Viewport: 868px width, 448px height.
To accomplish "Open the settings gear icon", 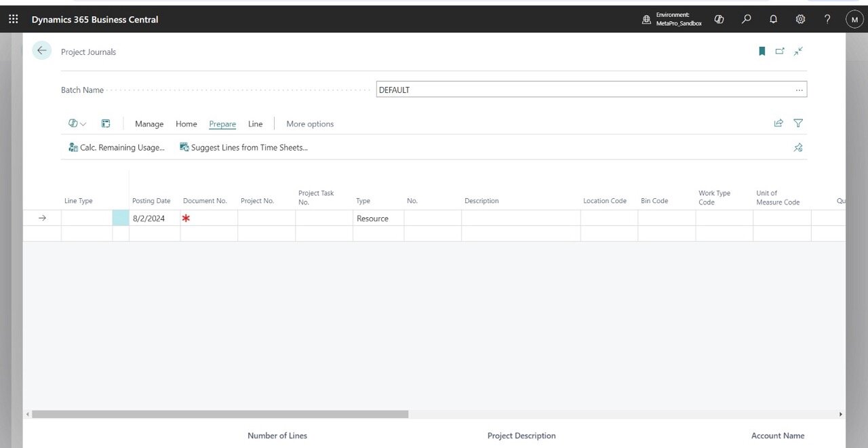I will pos(800,20).
